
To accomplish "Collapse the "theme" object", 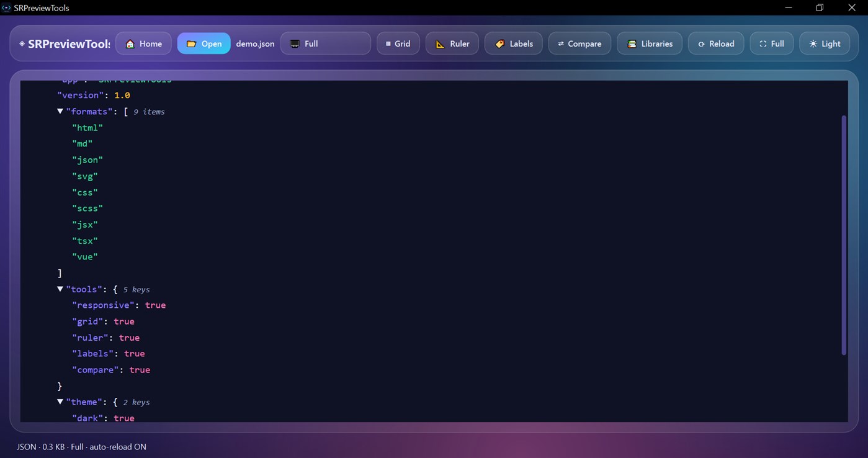I will (x=60, y=402).
